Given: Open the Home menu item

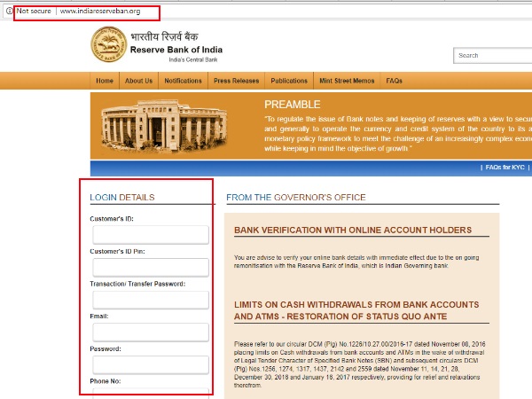Looking at the screenshot, I should 105,81.
